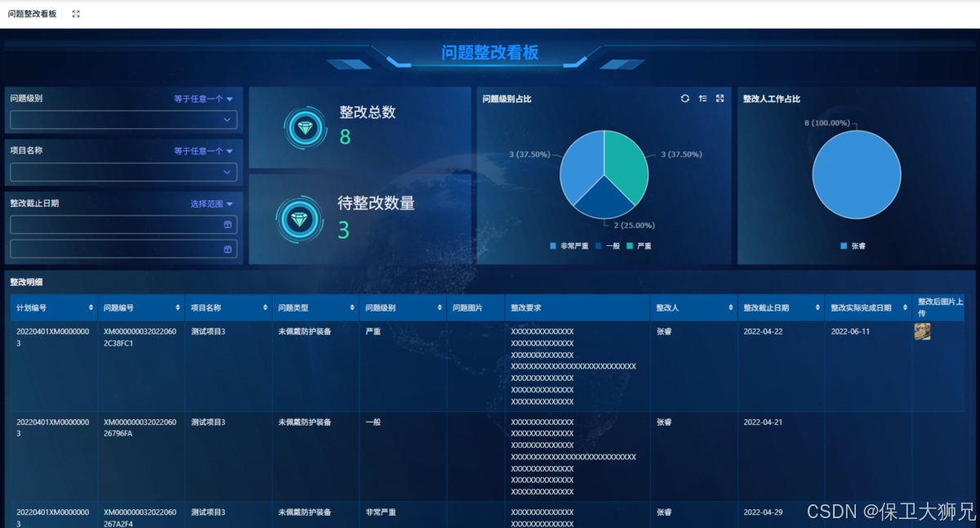Click the 问题级别占比 panel title
Image resolution: width=980 pixels, height=528 pixels.
point(507,99)
